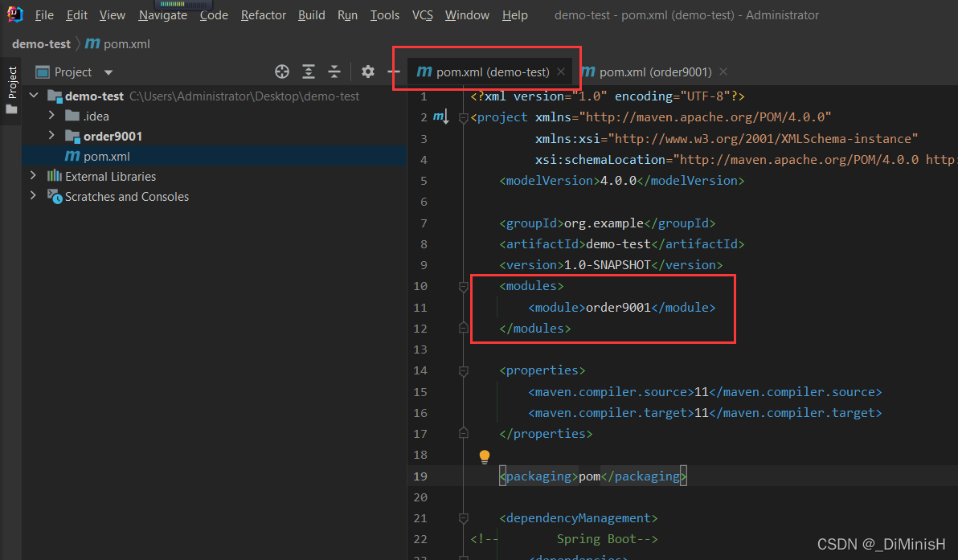The image size is (958, 560).
Task: Click the Expand All icon
Action: coord(309,72)
